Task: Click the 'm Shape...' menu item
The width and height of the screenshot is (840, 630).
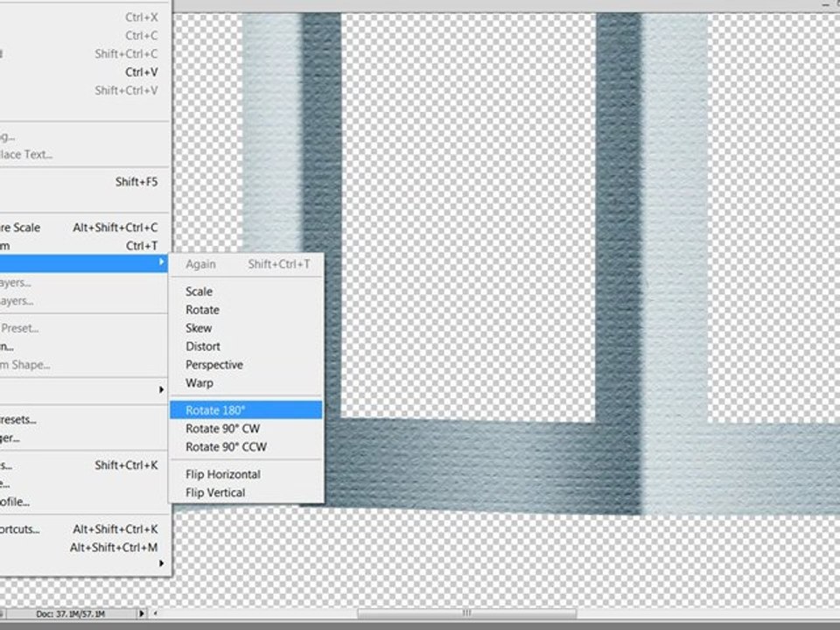Action: click(x=84, y=364)
